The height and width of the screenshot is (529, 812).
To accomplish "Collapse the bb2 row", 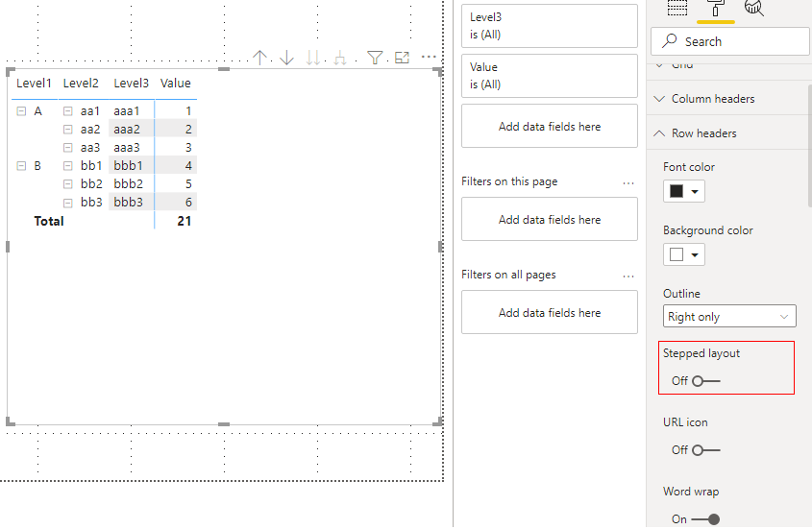I will (68, 184).
